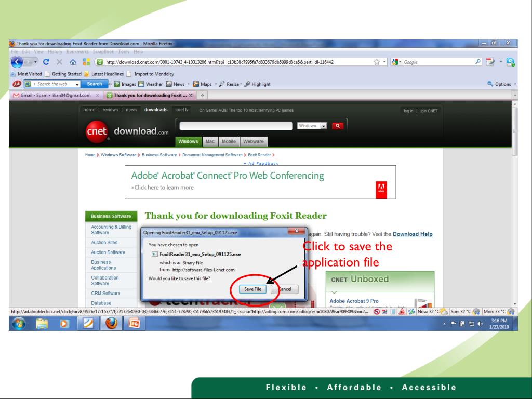Click the CRM Software category link

click(x=105, y=293)
